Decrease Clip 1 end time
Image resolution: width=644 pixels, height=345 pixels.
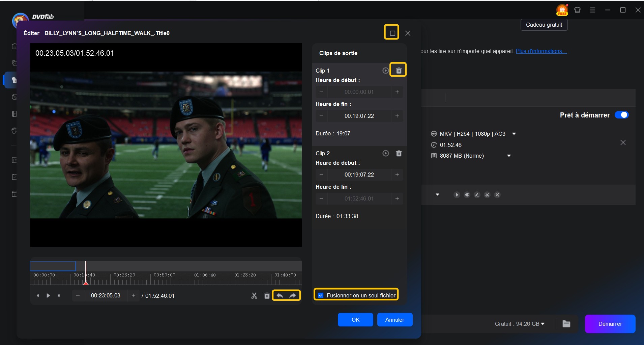(321, 116)
